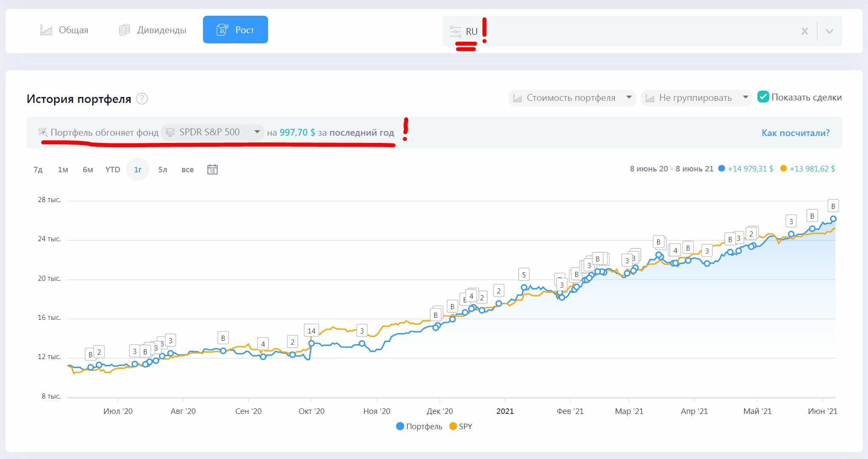The height and width of the screenshot is (459, 868).
Task: Click the filter sliders icon beside RU
Action: coord(455,31)
